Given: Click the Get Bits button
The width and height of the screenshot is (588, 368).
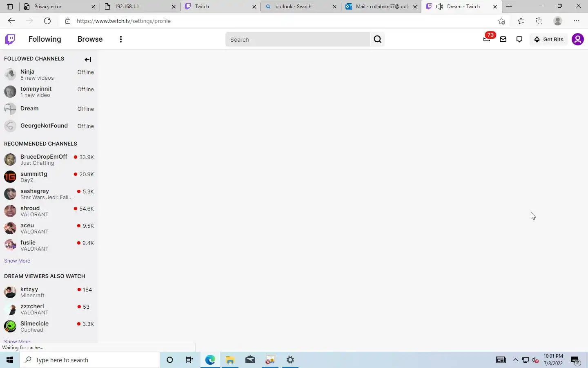Looking at the screenshot, I should [x=549, y=39].
